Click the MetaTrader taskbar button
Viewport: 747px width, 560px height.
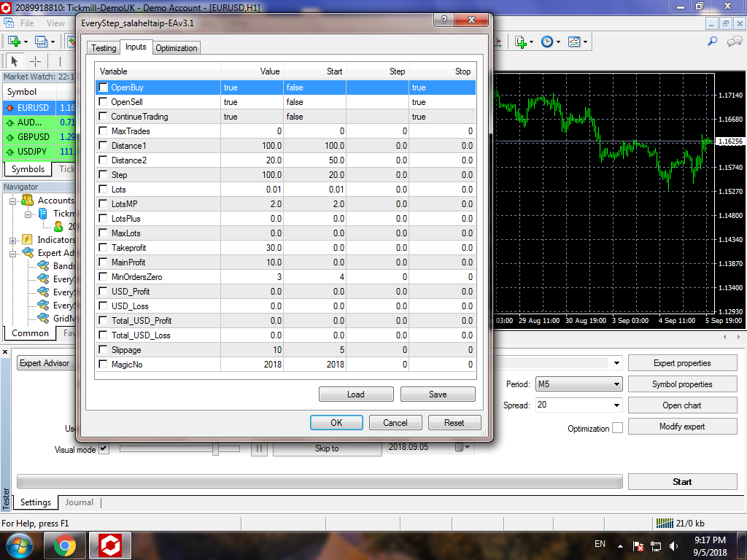click(x=109, y=545)
